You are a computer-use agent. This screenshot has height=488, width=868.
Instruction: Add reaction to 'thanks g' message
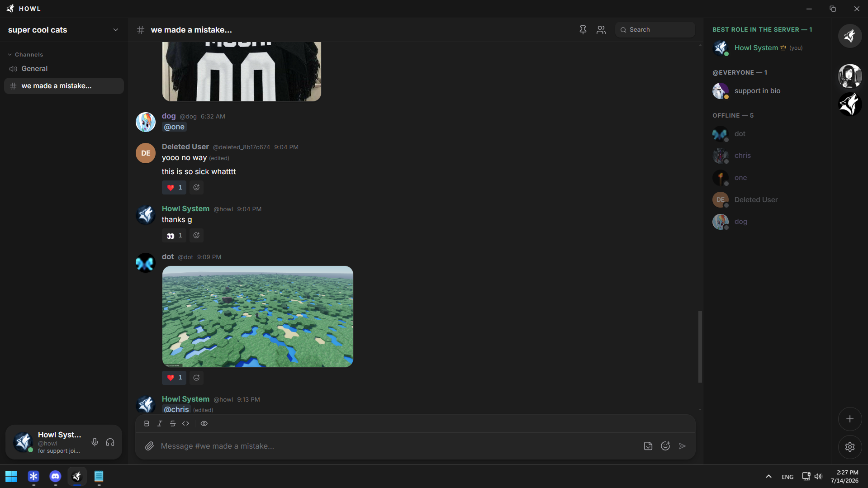click(x=196, y=236)
